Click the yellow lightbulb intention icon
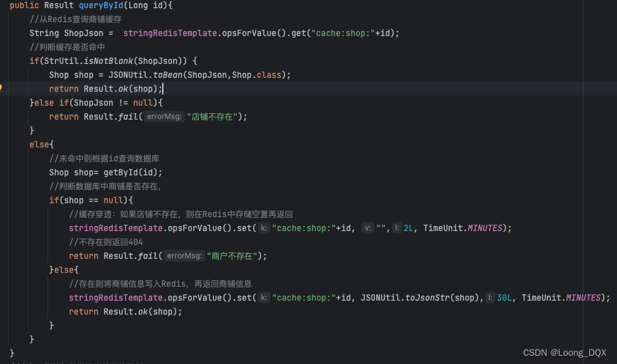Image resolution: width=617 pixels, height=364 pixels. pyautogui.click(x=1, y=88)
